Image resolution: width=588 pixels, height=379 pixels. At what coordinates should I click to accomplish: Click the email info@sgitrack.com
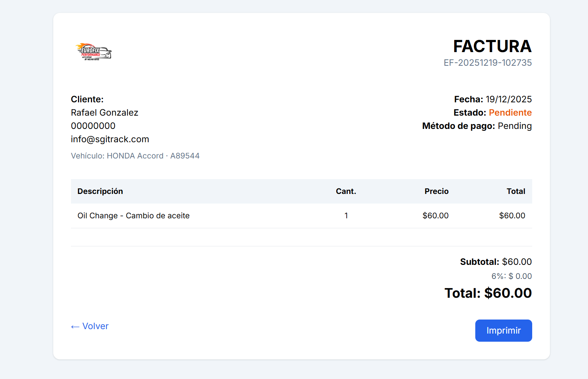click(110, 139)
